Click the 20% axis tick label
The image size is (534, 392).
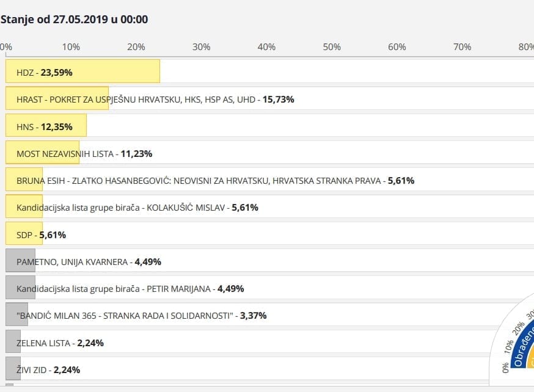coord(136,47)
